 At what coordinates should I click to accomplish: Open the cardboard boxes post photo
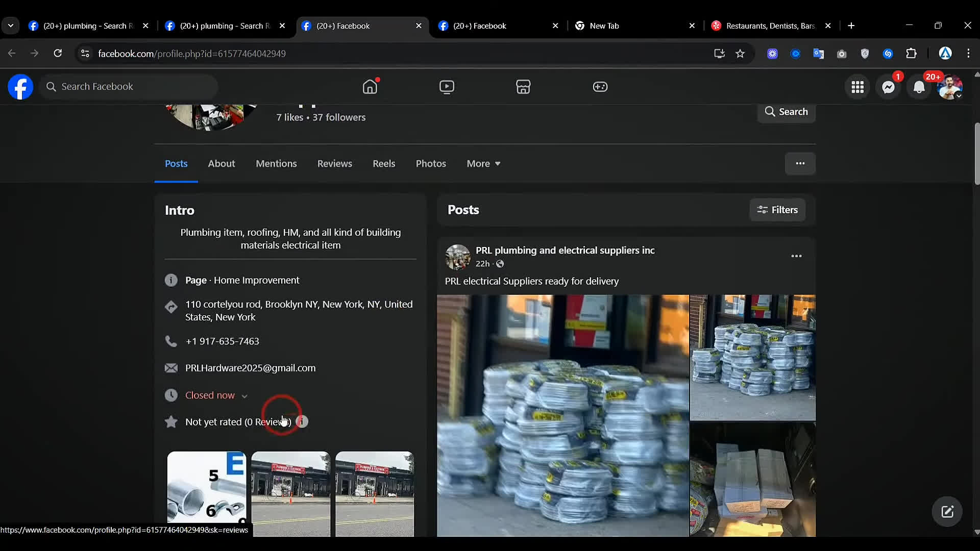[x=752, y=480]
